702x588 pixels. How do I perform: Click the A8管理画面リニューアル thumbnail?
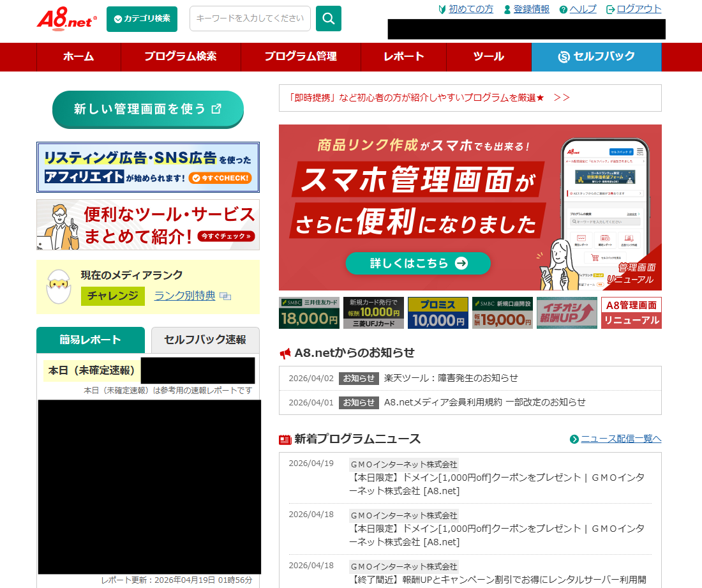631,313
